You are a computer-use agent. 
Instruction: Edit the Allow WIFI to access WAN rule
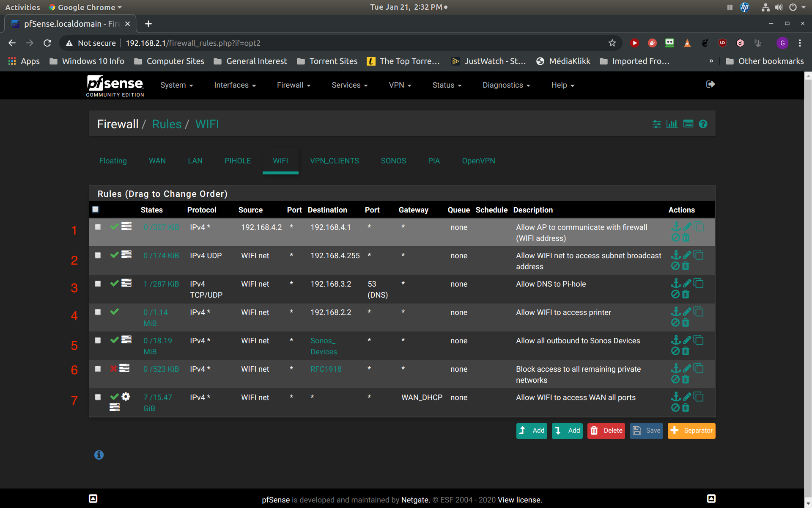click(x=687, y=397)
